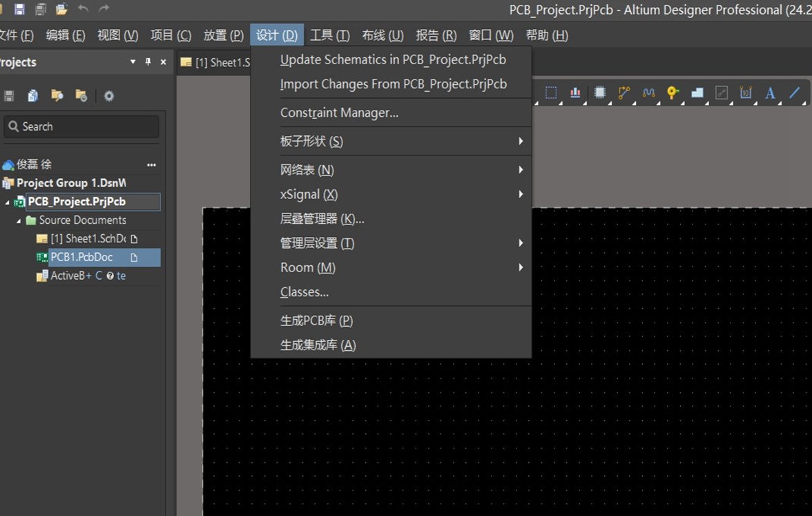This screenshot has height=516, width=812.
Task: Click the Redo arrow icon
Action: click(104, 9)
